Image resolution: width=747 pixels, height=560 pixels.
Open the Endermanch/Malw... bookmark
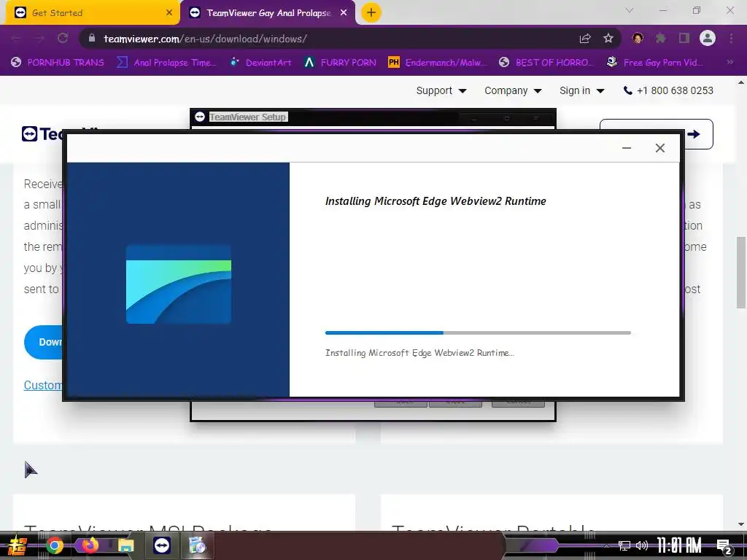coord(438,63)
